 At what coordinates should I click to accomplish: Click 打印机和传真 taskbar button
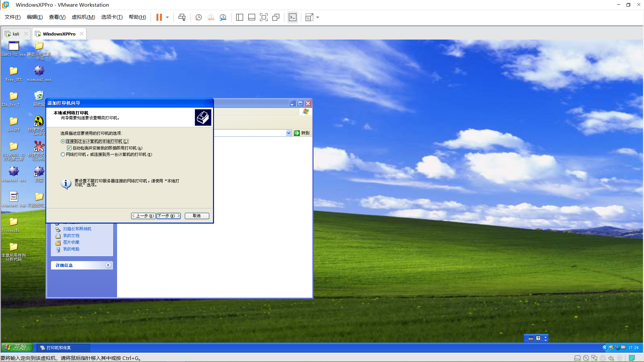pyautogui.click(x=63, y=348)
